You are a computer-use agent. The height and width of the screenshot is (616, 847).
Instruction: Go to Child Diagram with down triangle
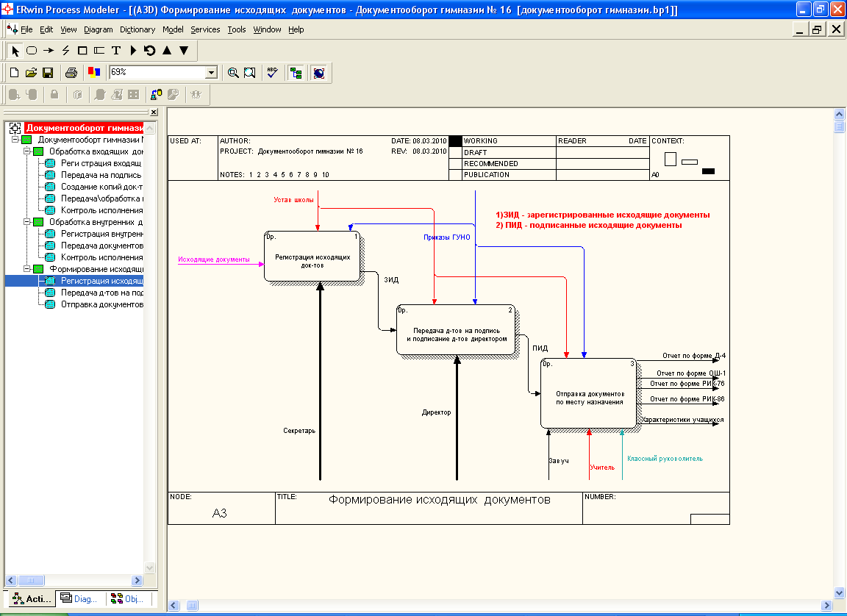click(184, 51)
